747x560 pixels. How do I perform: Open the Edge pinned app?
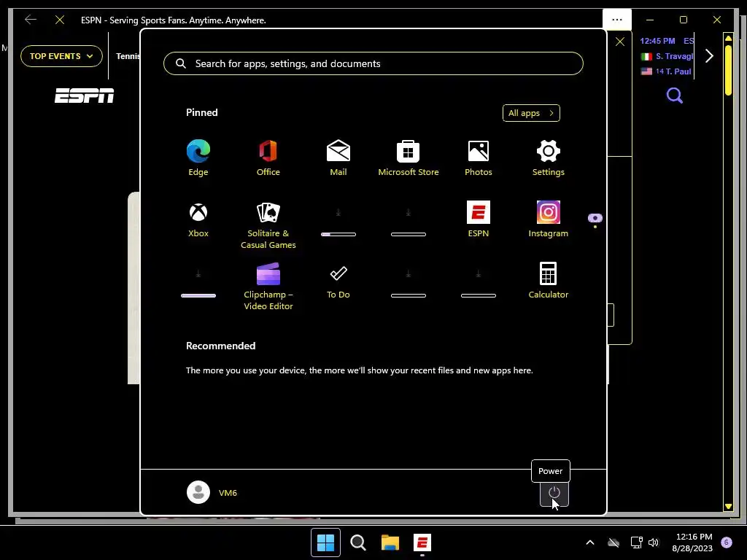coord(198,158)
